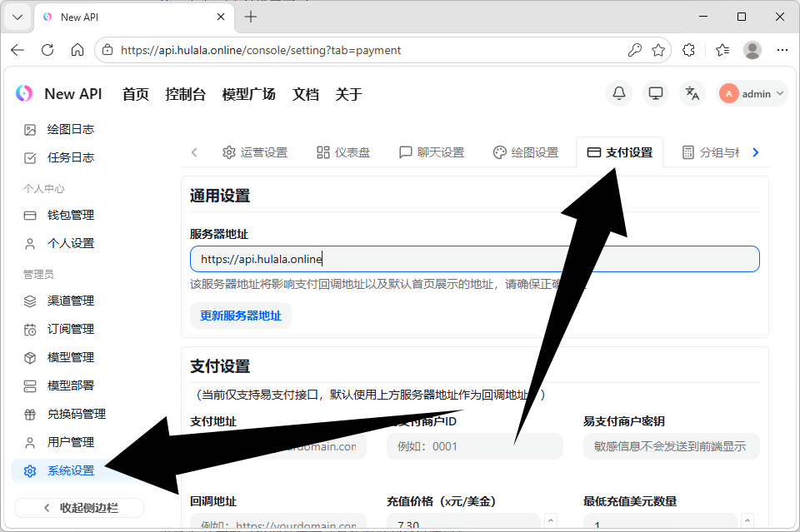The height and width of the screenshot is (532, 800).
Task: Bookmark page with the star icon
Action: (658, 50)
